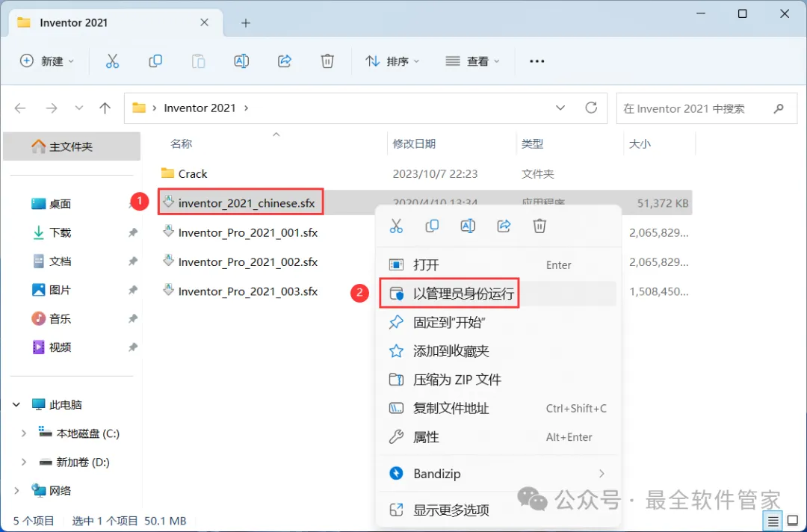
Task: Open the three-dots more options menu
Action: click(x=537, y=61)
